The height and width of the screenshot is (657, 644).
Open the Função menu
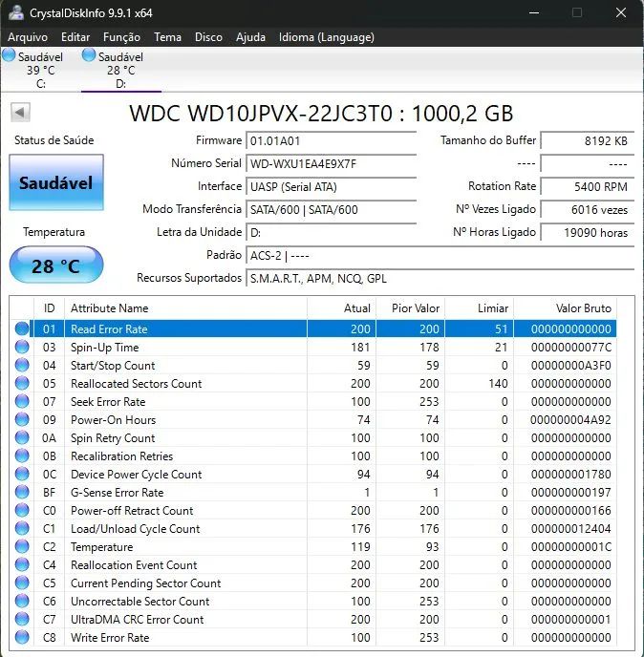click(x=121, y=37)
